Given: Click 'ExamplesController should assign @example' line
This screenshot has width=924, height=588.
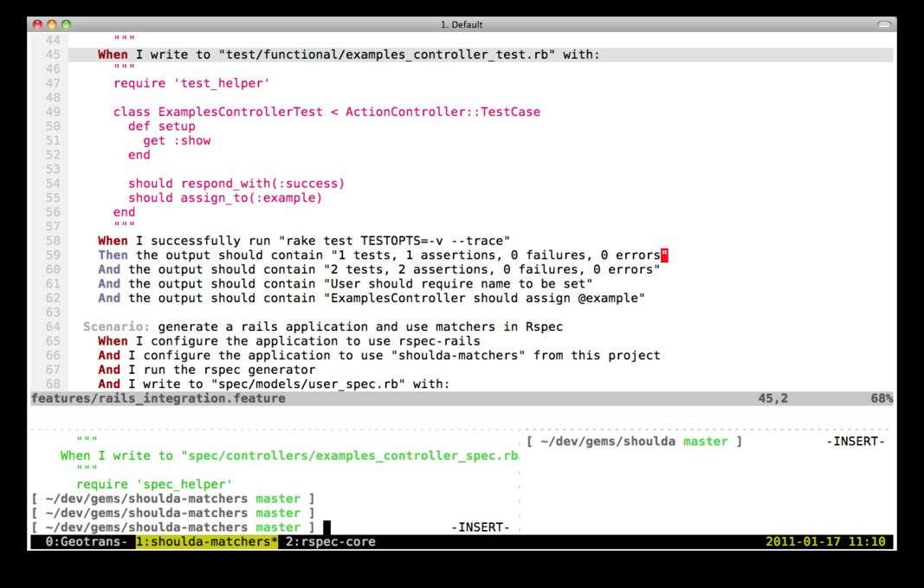Looking at the screenshot, I should (x=372, y=298).
